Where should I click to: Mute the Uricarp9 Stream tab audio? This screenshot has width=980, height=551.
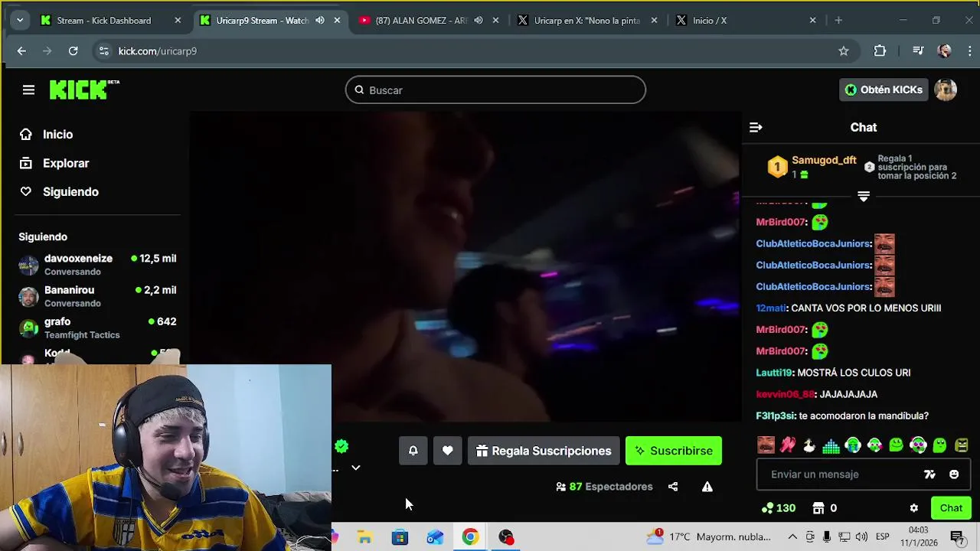320,21
